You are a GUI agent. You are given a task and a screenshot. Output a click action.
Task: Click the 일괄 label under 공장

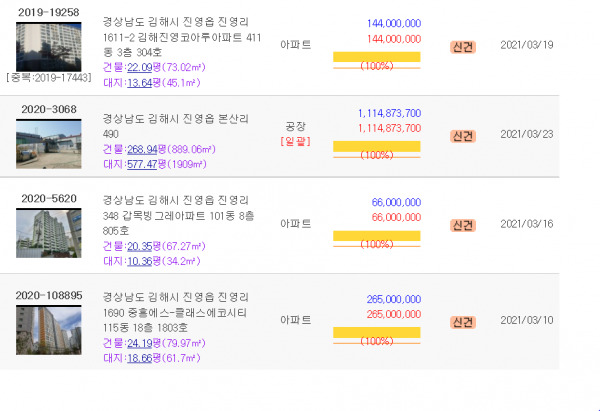click(295, 142)
